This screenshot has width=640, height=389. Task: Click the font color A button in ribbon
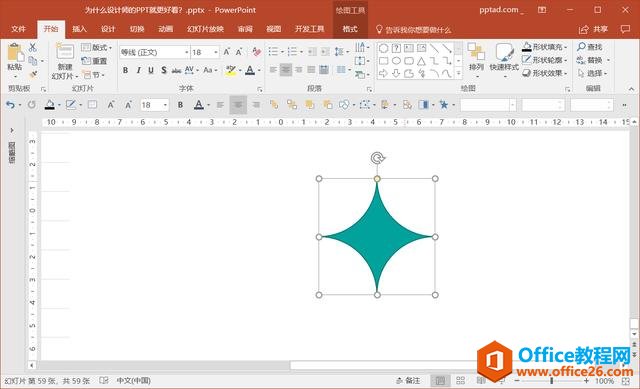point(250,70)
